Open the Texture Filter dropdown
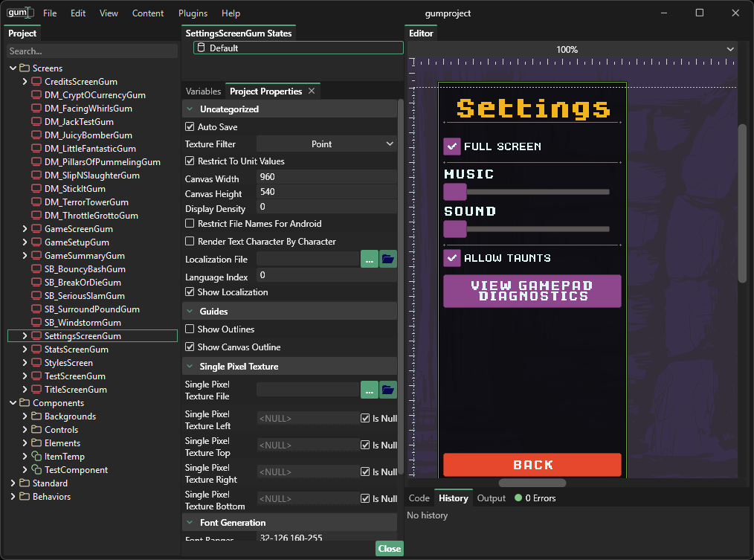Screen dimensions: 754x560 tap(327, 144)
